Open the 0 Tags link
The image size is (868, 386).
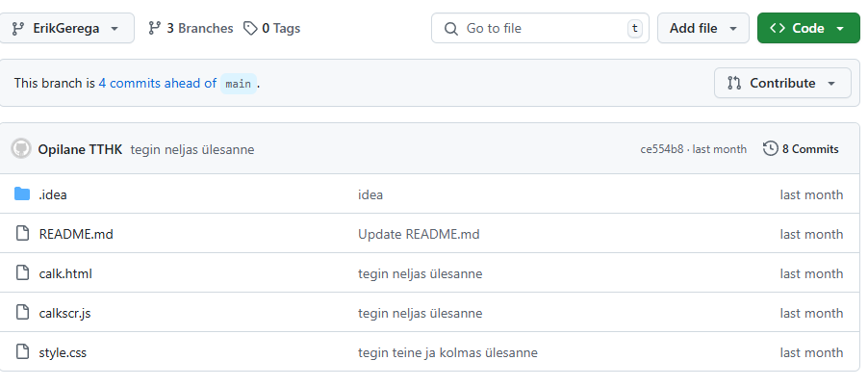[271, 28]
